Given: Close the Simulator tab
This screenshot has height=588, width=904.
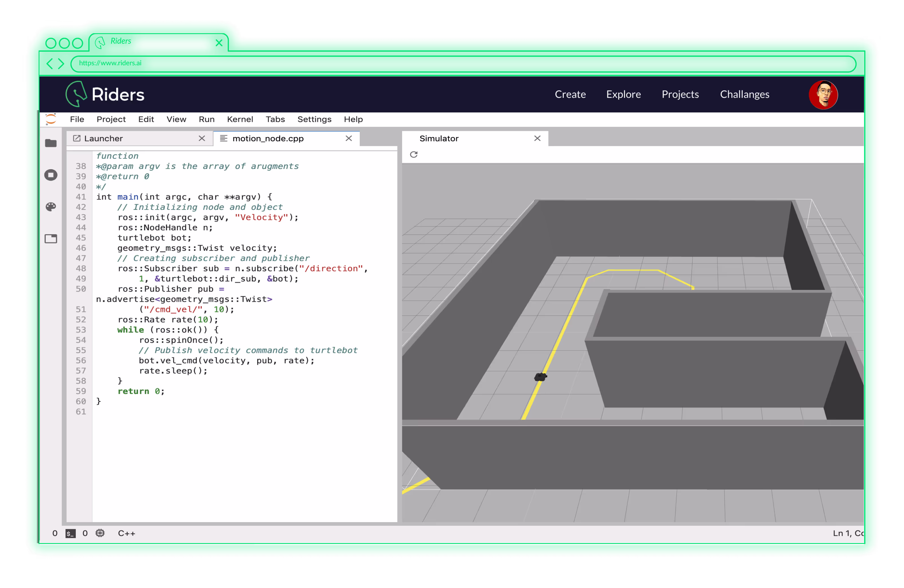Looking at the screenshot, I should coord(537,138).
